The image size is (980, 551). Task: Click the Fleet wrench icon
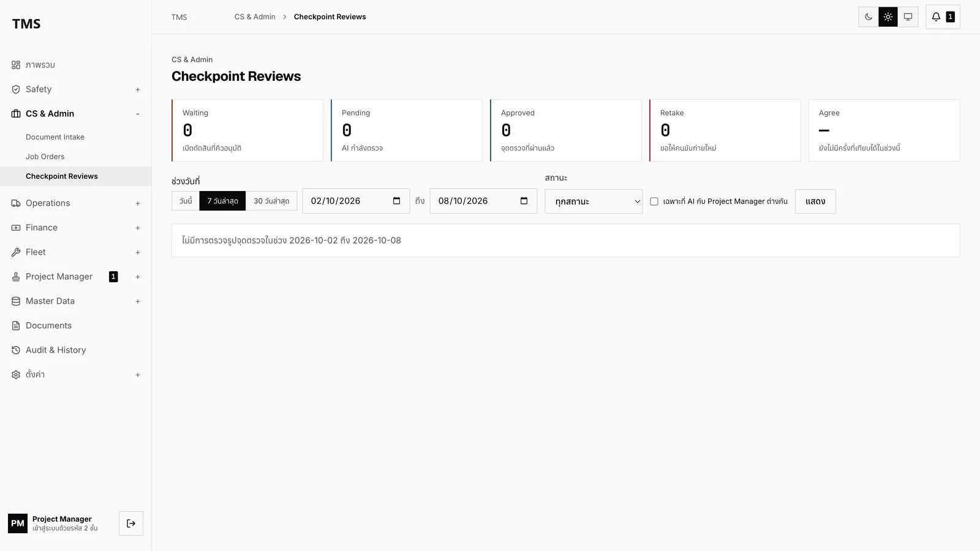coord(16,252)
